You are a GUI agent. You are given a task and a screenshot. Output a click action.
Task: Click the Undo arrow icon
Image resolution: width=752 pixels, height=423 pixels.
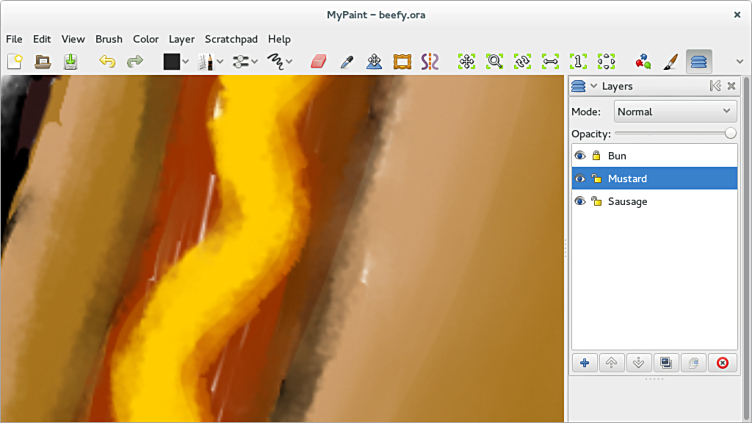(107, 62)
